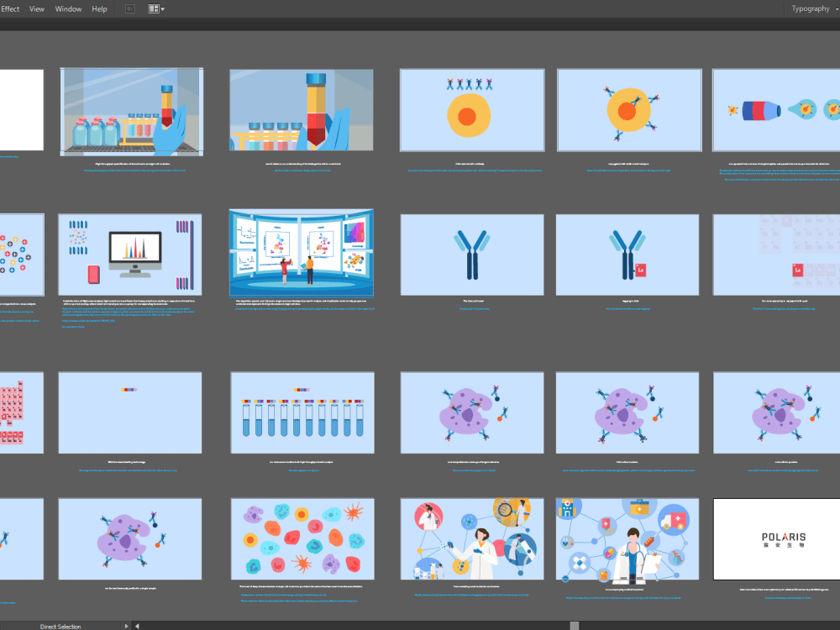Launch Adobe Bridge via Br icon
The image size is (840, 630).
[x=129, y=8]
